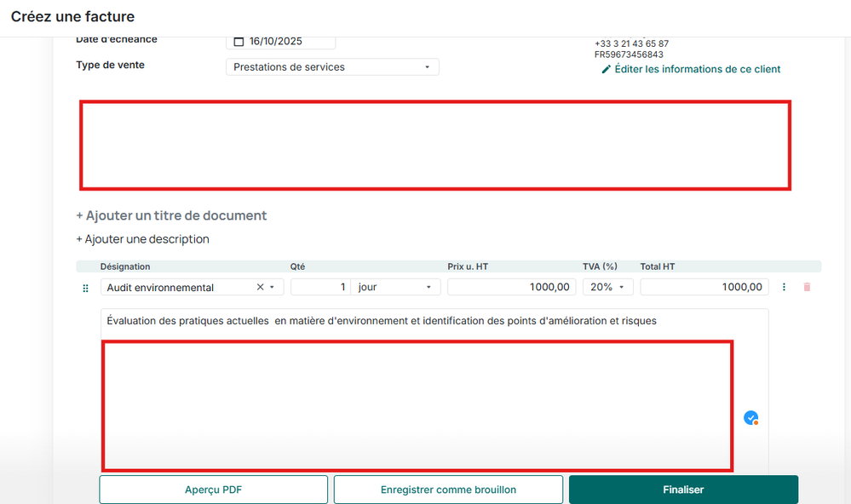Click the Type de vente label
The height and width of the screenshot is (504, 851).
(110, 65)
